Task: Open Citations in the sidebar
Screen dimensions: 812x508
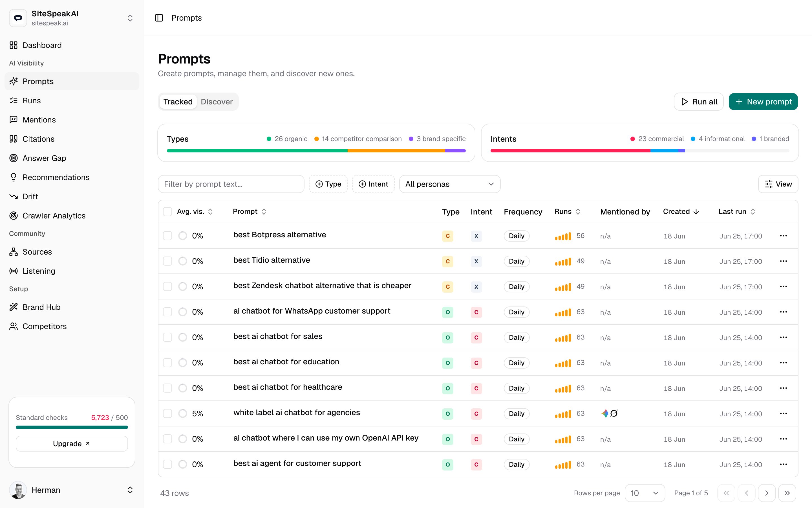Action: click(x=72, y=139)
